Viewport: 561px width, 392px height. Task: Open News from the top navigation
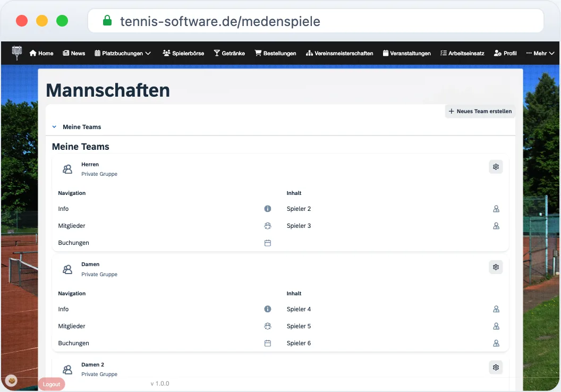tap(74, 53)
